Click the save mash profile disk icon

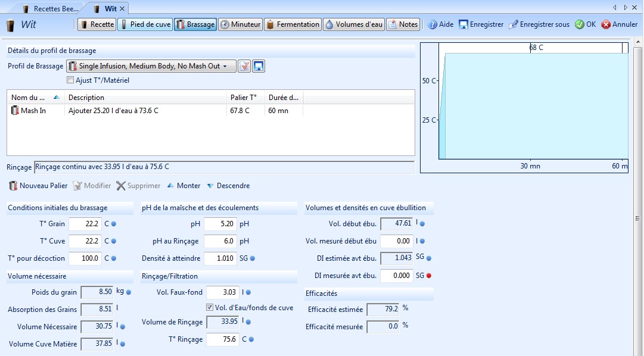click(x=259, y=66)
